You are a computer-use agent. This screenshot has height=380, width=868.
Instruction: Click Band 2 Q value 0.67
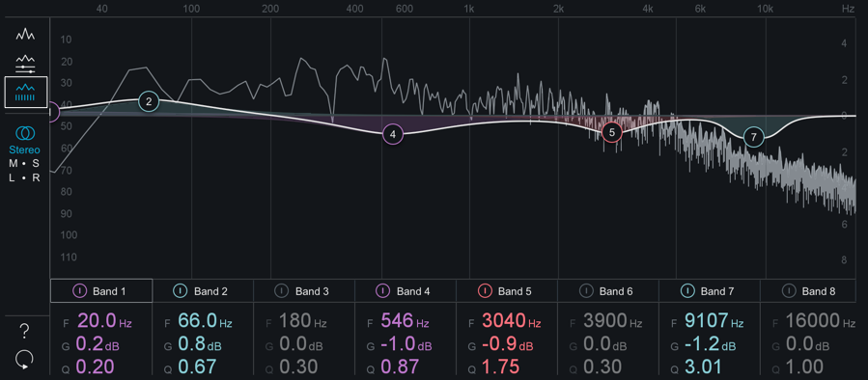[x=197, y=366]
